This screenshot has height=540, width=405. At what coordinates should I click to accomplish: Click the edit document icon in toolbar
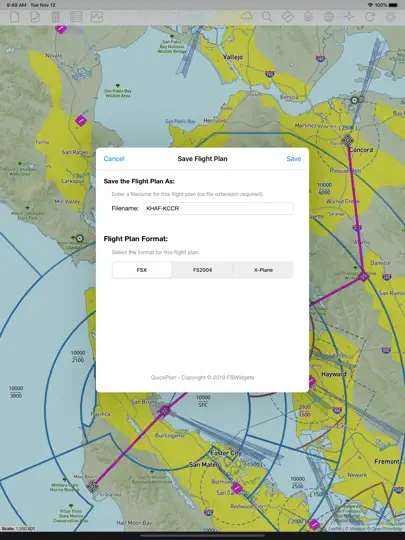[35, 17]
